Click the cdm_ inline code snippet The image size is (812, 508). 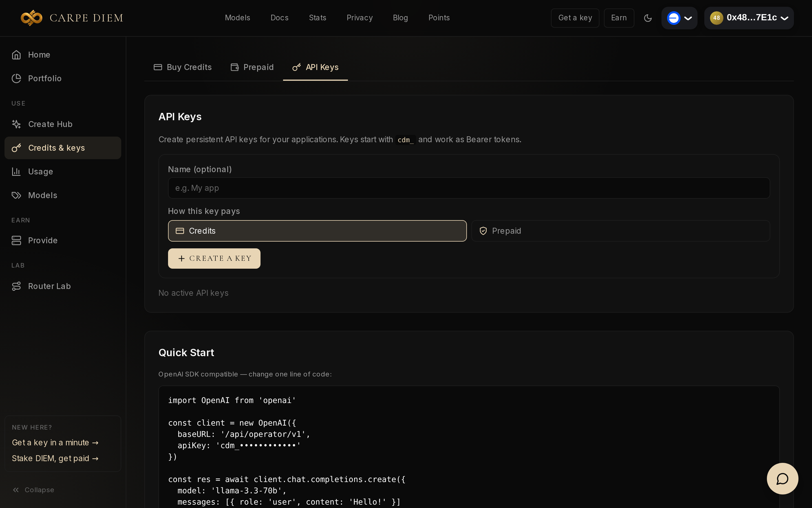(x=405, y=140)
